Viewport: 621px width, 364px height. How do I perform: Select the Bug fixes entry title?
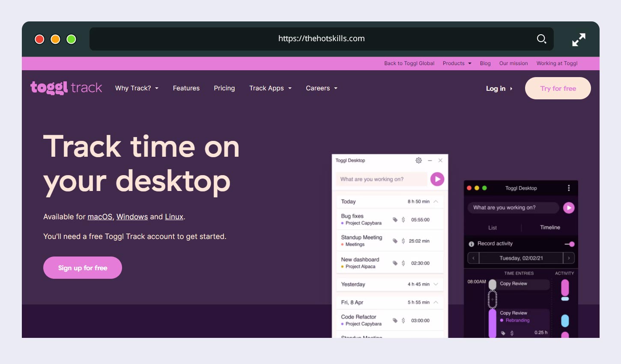[x=352, y=216]
